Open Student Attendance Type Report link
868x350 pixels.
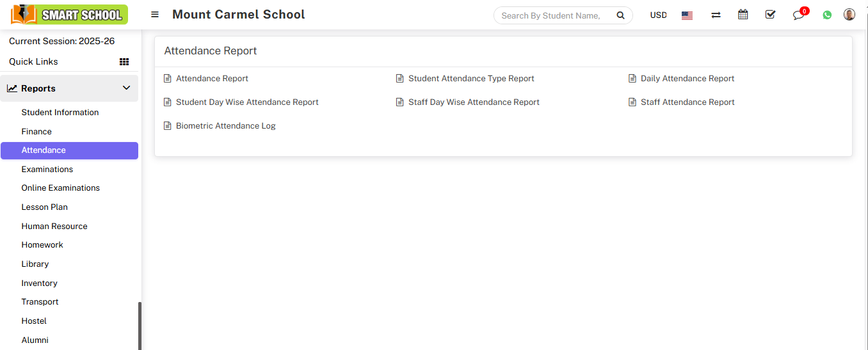coord(471,79)
